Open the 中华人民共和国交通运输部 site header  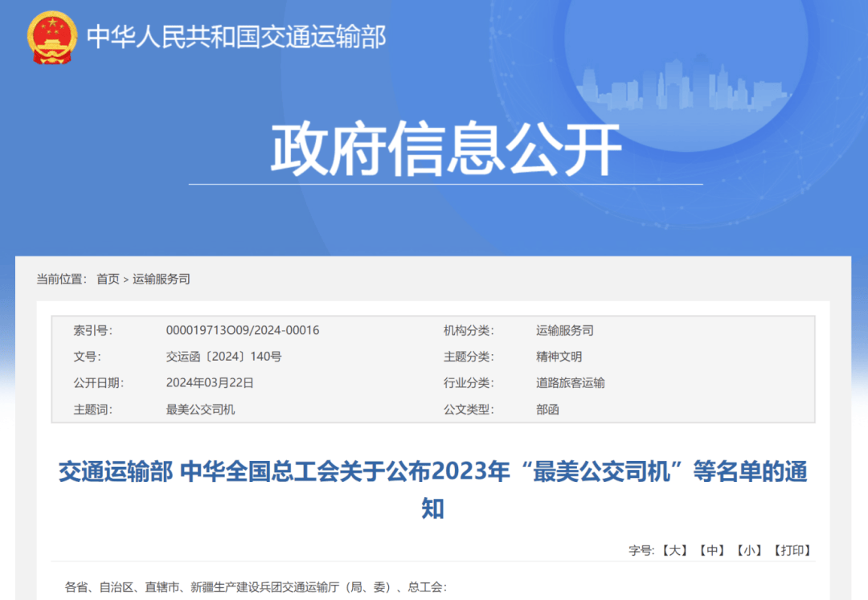[235, 35]
